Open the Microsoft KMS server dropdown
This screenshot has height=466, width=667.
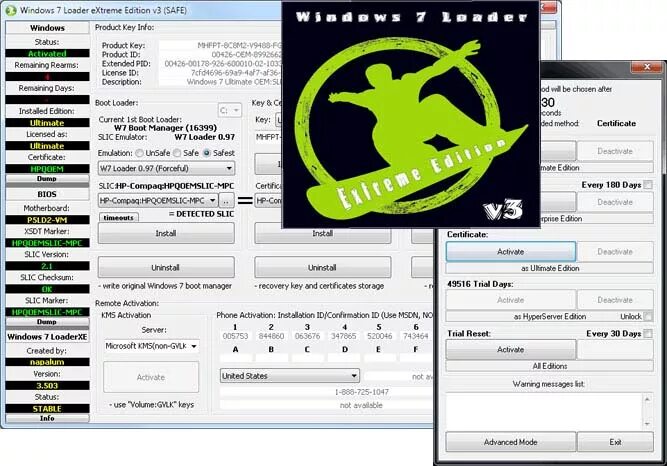click(x=151, y=346)
